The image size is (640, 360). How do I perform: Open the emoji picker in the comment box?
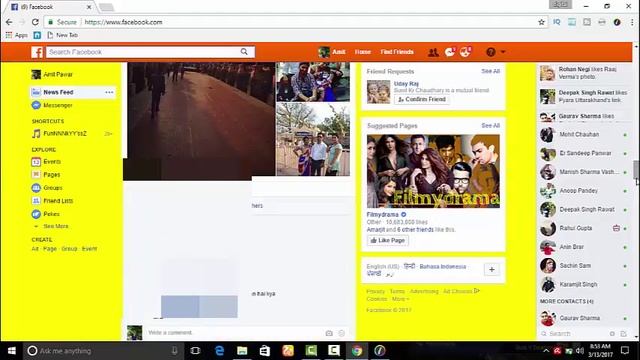(342, 333)
